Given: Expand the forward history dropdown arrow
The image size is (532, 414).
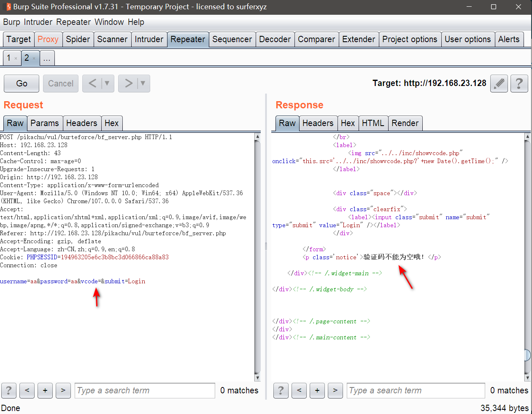Looking at the screenshot, I should pos(143,83).
